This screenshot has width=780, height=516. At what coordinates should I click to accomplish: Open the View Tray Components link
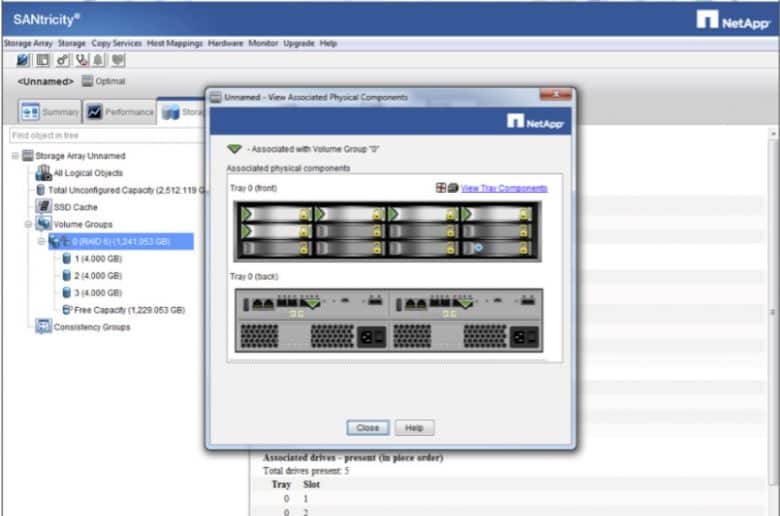[x=504, y=188]
